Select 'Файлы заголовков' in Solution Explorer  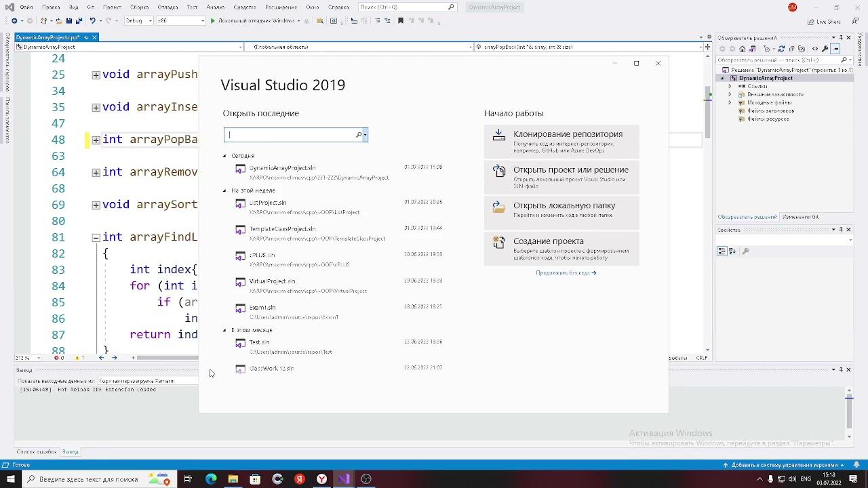tap(770, 110)
